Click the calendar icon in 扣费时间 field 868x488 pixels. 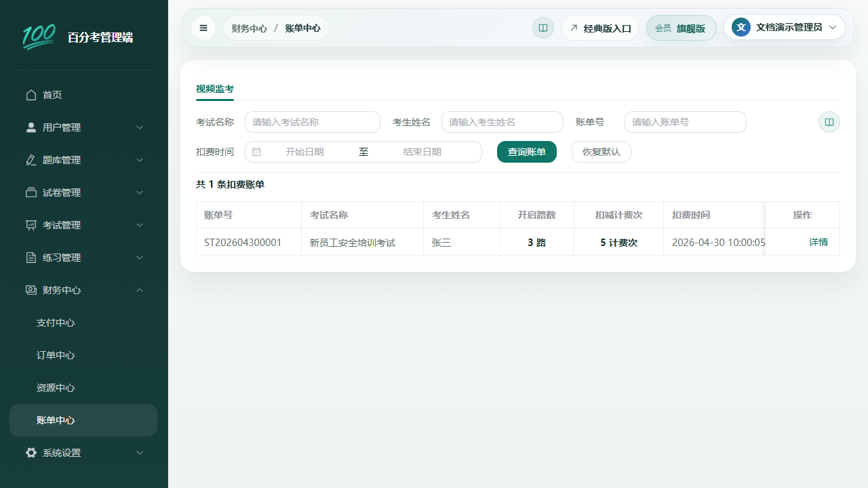pos(256,152)
